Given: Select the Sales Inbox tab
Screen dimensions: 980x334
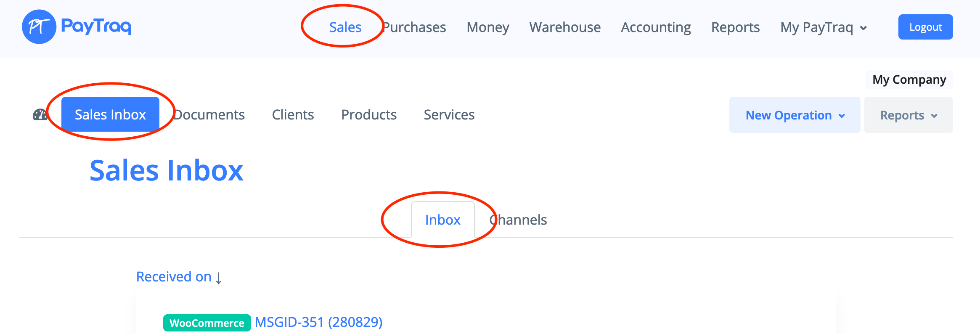Looking at the screenshot, I should click(110, 114).
